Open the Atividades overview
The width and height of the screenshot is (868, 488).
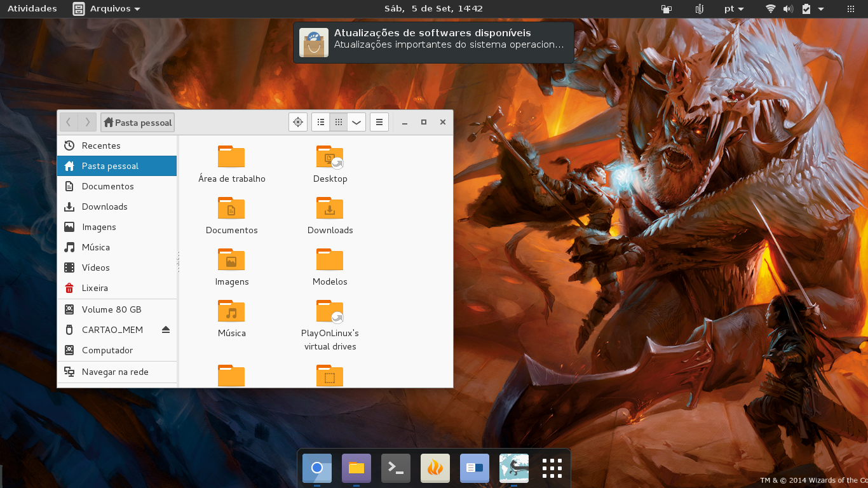pos(32,9)
